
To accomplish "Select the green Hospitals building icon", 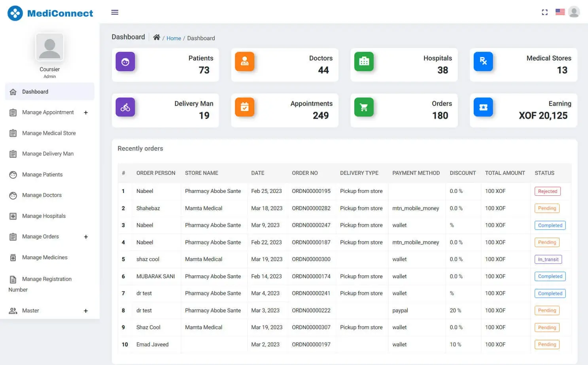I will (364, 62).
